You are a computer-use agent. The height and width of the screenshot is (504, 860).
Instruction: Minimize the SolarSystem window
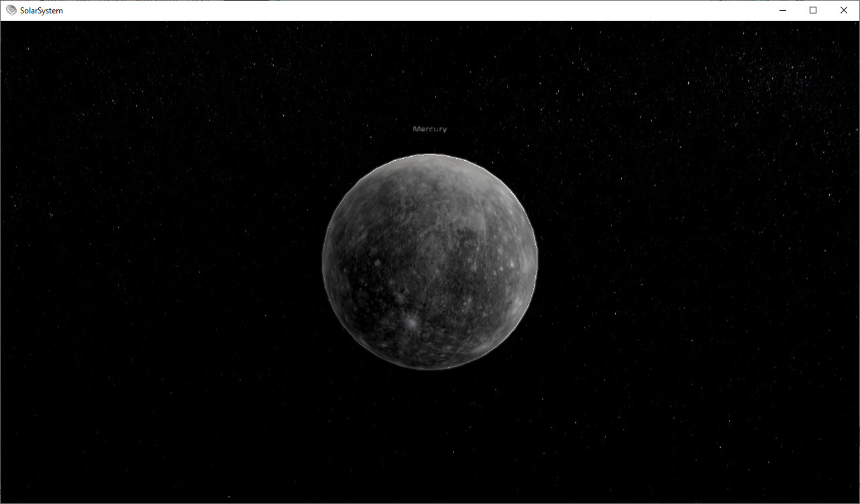tap(782, 10)
